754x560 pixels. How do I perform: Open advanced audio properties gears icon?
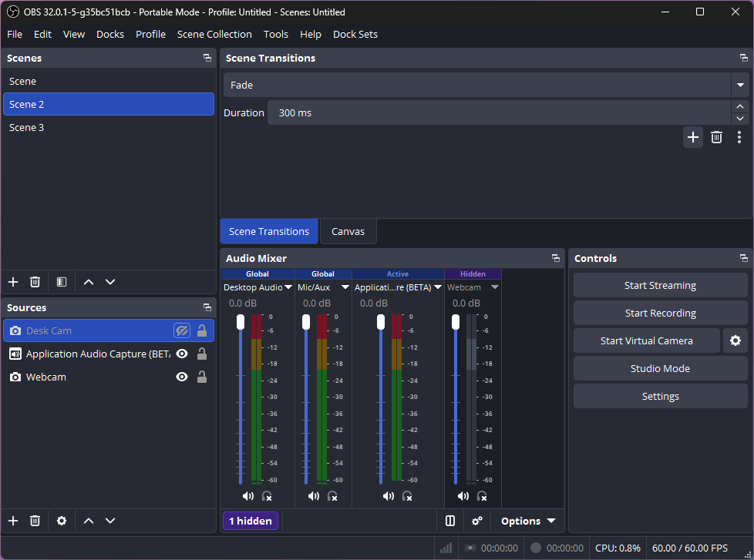[477, 521]
